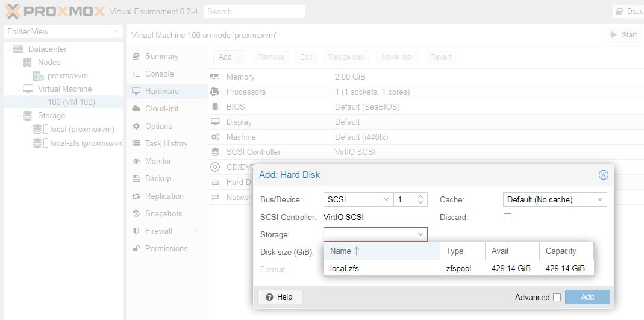
Task: Click the Virtual Machine monitor icon
Action: tap(28, 89)
